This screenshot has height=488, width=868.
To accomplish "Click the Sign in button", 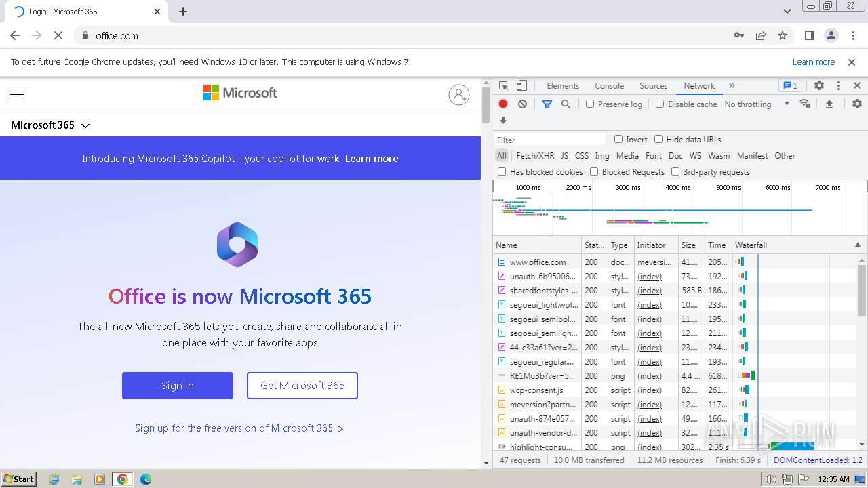I will tap(178, 386).
